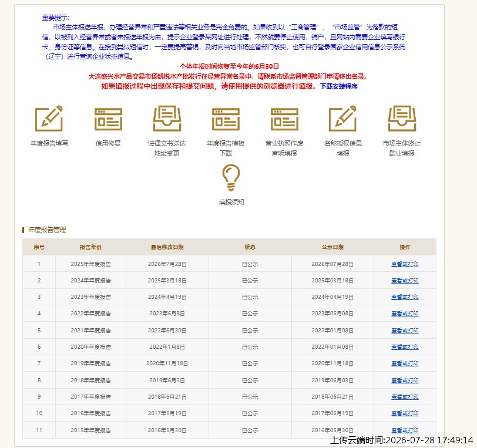Click the 公示日期 column header
Viewport: 477px width, 448px height.
(x=332, y=247)
